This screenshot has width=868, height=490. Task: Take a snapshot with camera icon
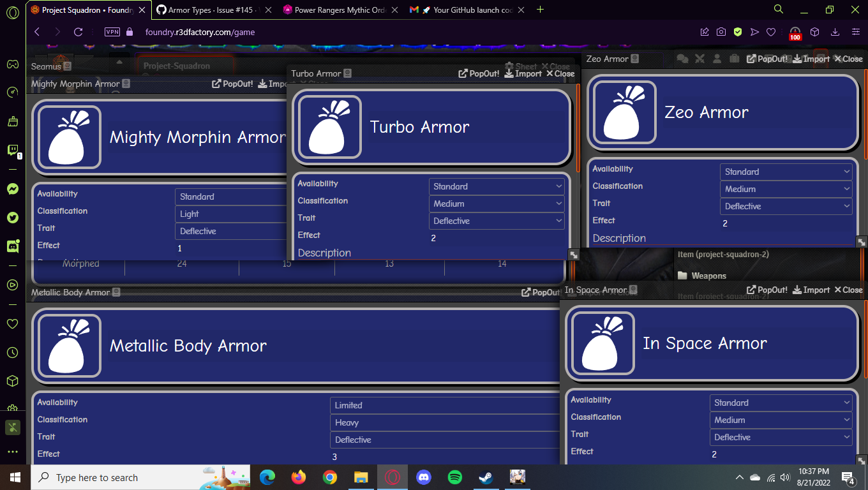pyautogui.click(x=721, y=32)
